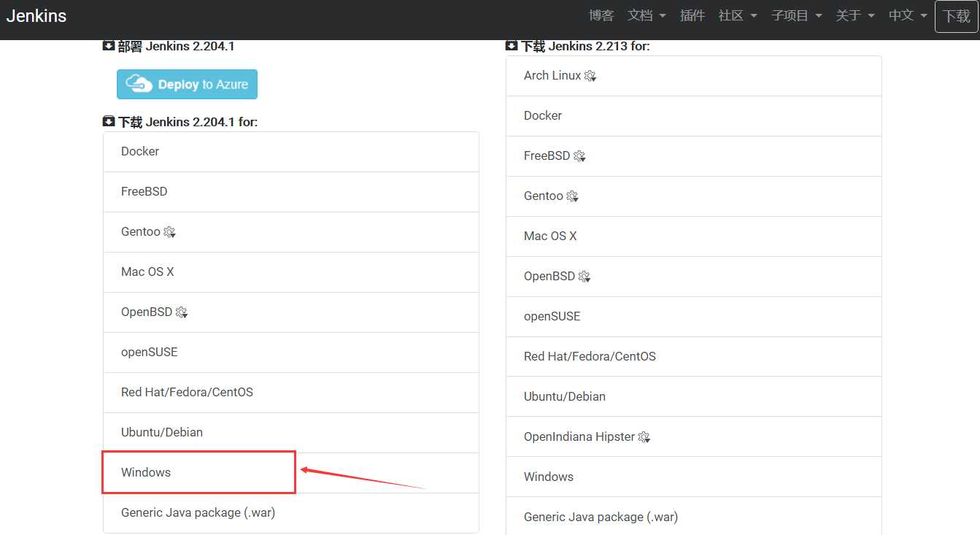Viewport: 980px width, 535px height.
Task: Click gear icon beside Gentoo in 2.213 list
Action: [572, 196]
